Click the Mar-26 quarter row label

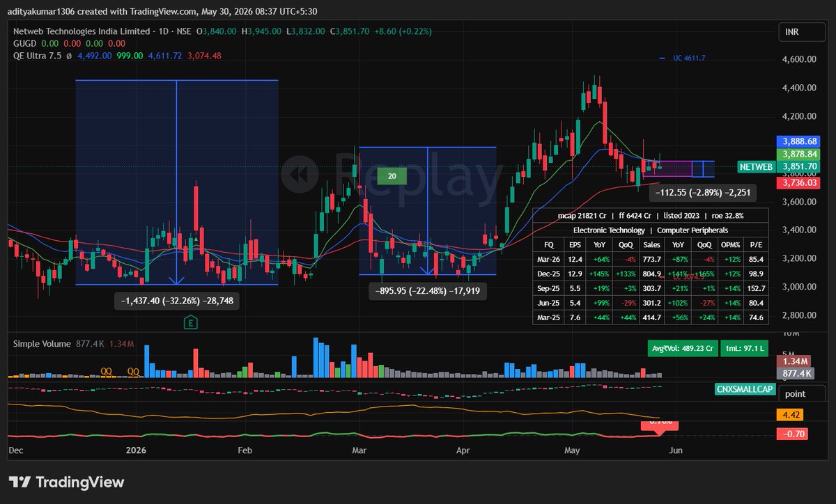coord(549,259)
